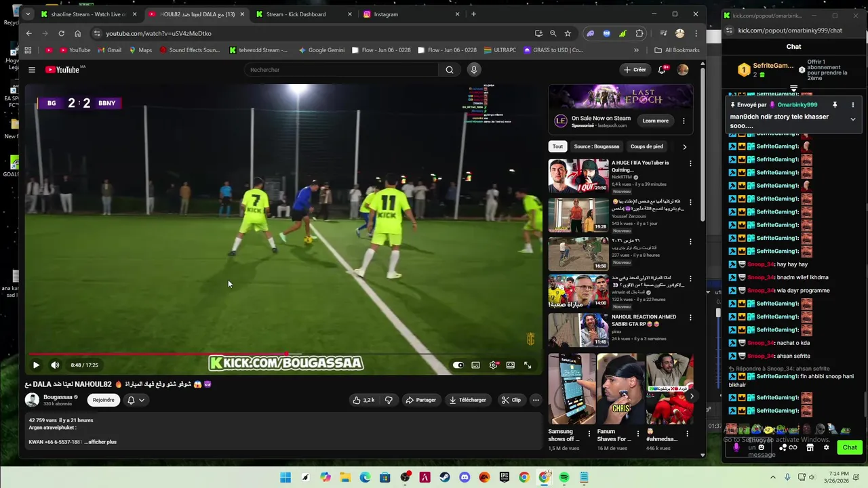
Task: Open more actions under the video
Action: coord(536,400)
